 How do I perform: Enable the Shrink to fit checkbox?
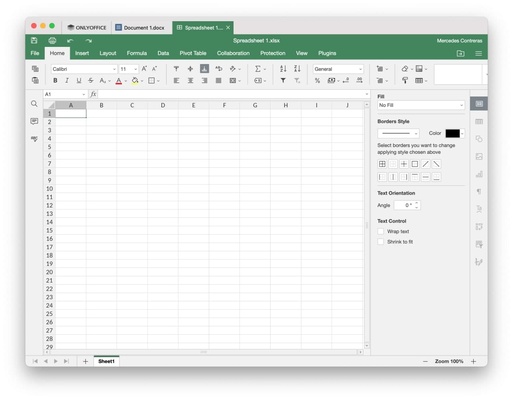click(381, 242)
